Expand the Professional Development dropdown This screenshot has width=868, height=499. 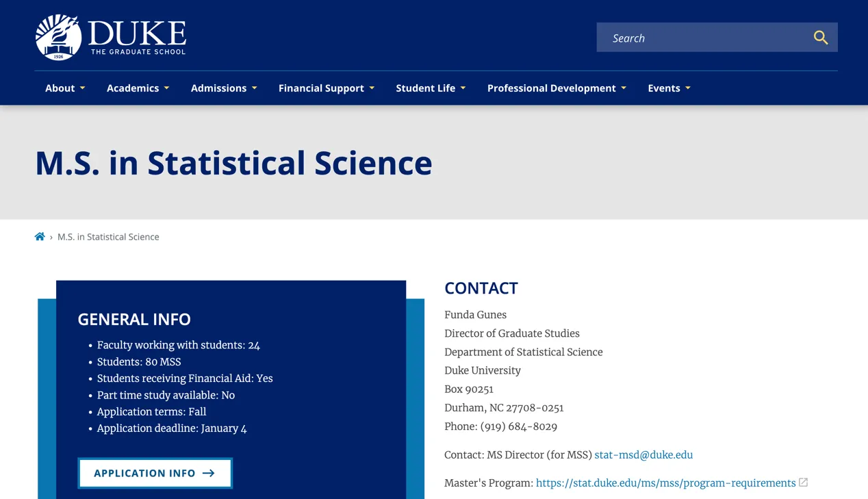click(557, 88)
